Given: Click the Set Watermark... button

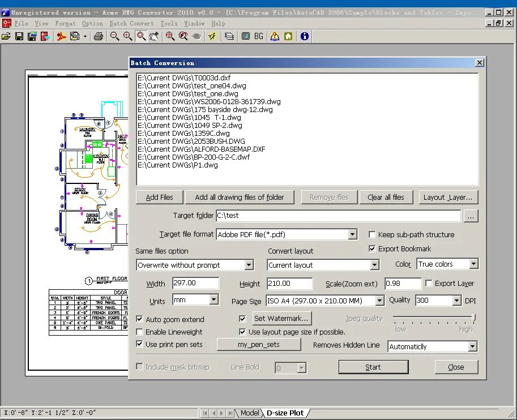Looking at the screenshot, I should (281, 318).
